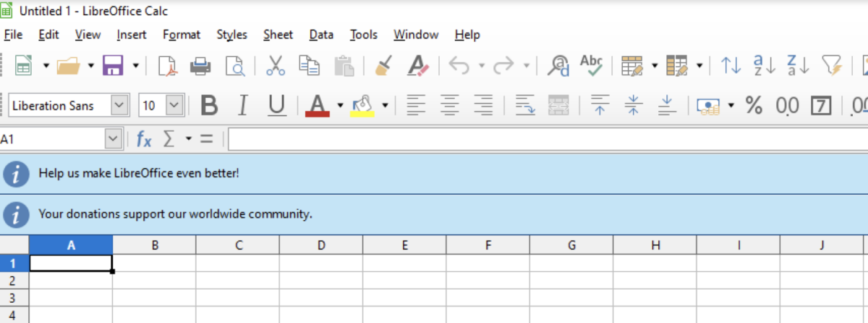Click the Formula equals sign button
868x323 pixels.
point(207,139)
